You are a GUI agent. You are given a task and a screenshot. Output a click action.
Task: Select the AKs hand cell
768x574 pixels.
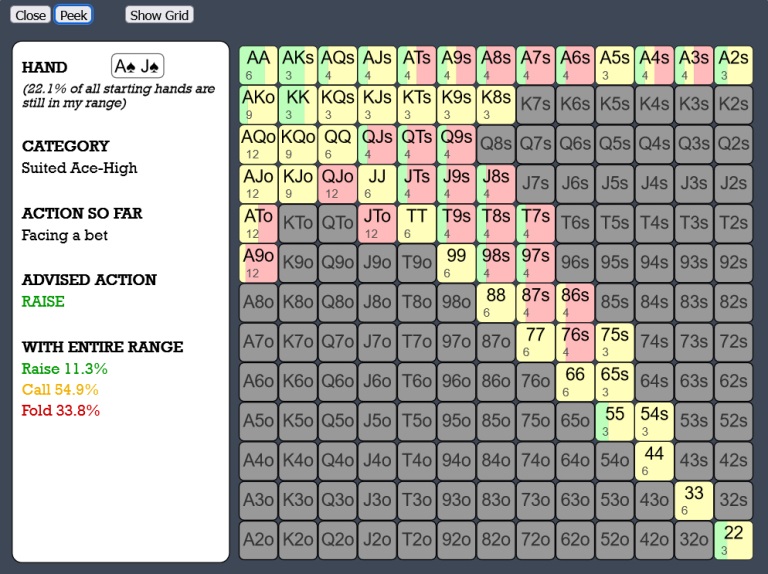[298, 65]
